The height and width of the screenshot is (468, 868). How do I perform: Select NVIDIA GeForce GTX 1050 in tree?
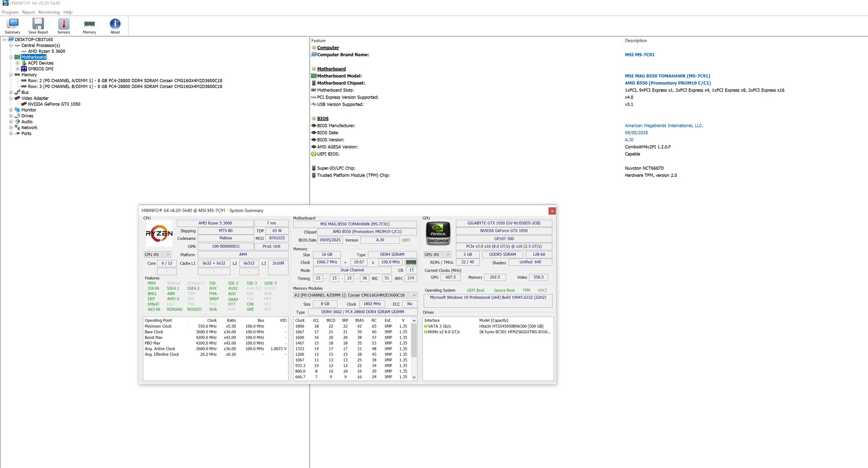point(54,104)
